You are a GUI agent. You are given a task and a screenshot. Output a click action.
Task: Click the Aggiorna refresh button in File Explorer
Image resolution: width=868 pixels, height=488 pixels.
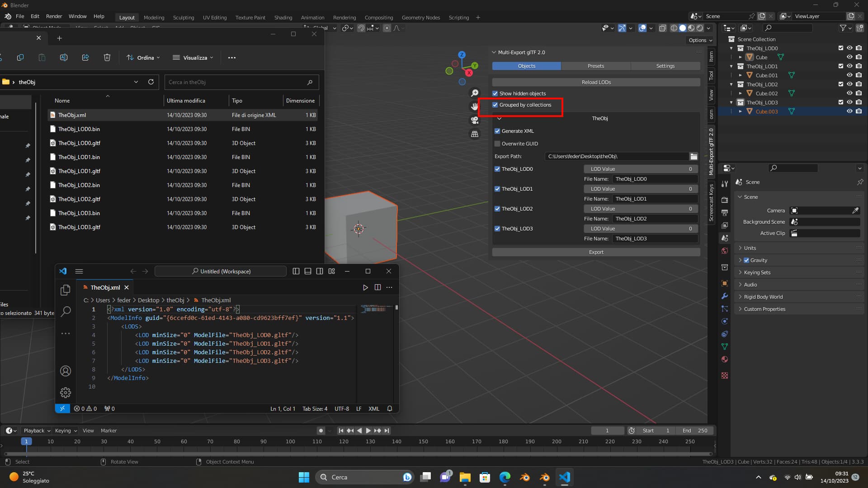(151, 82)
